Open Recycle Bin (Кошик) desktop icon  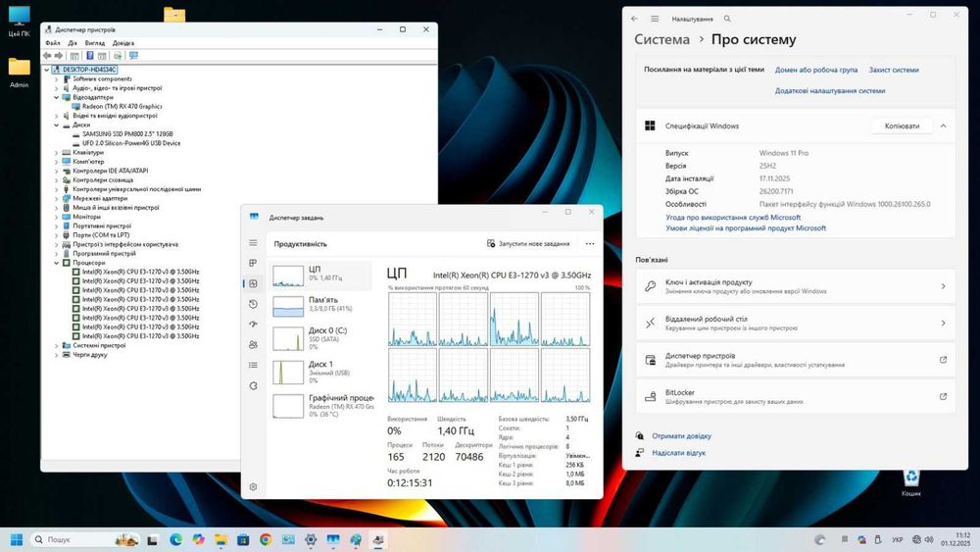coord(911,482)
